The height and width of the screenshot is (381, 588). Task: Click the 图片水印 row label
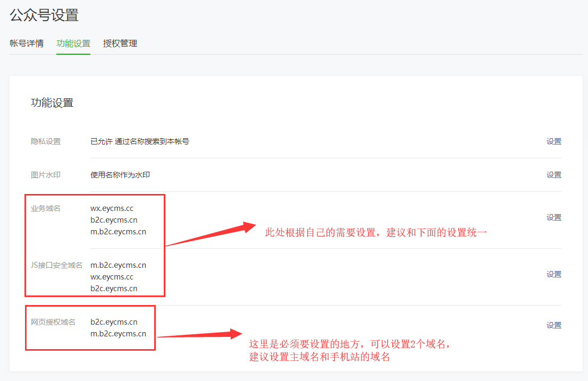(x=46, y=175)
